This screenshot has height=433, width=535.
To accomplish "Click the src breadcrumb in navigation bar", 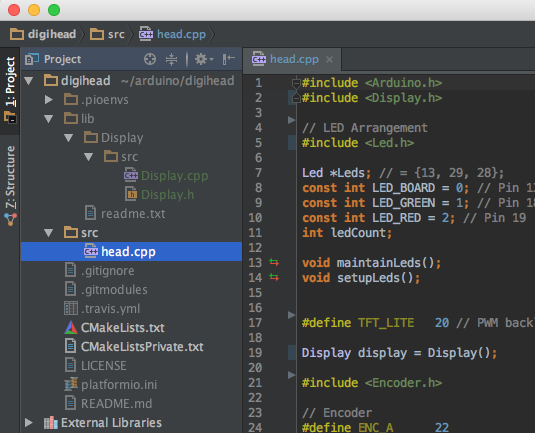I will tap(107, 34).
